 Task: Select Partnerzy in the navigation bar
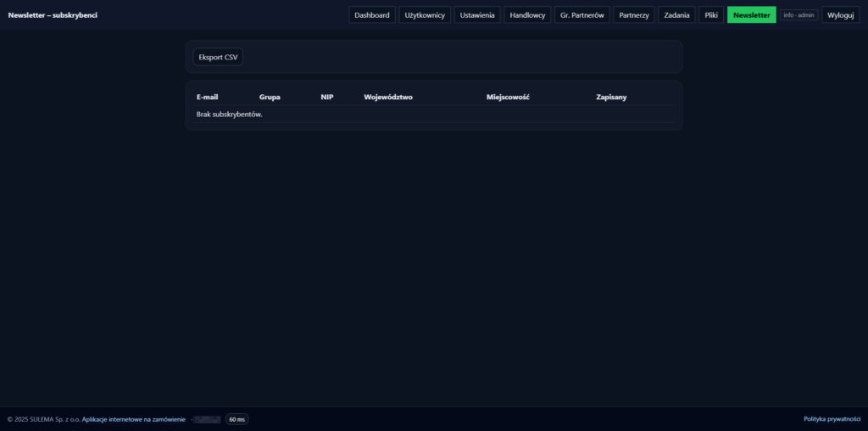634,15
